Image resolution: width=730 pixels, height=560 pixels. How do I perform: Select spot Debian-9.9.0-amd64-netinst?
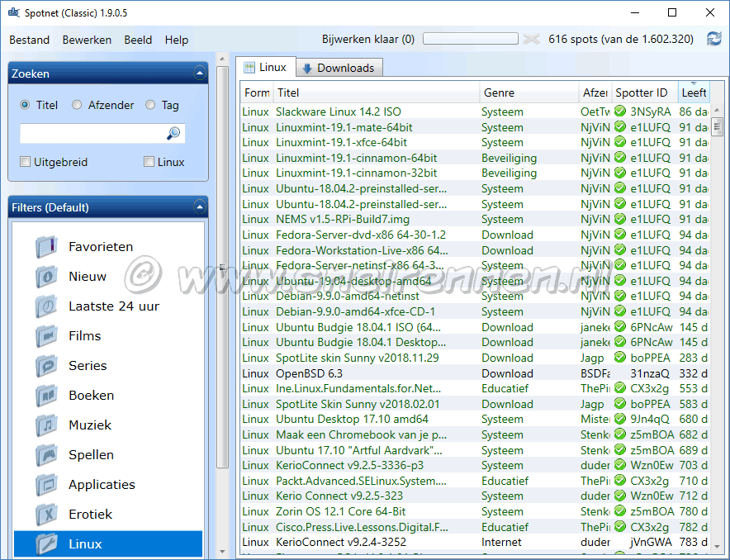[x=475, y=296]
